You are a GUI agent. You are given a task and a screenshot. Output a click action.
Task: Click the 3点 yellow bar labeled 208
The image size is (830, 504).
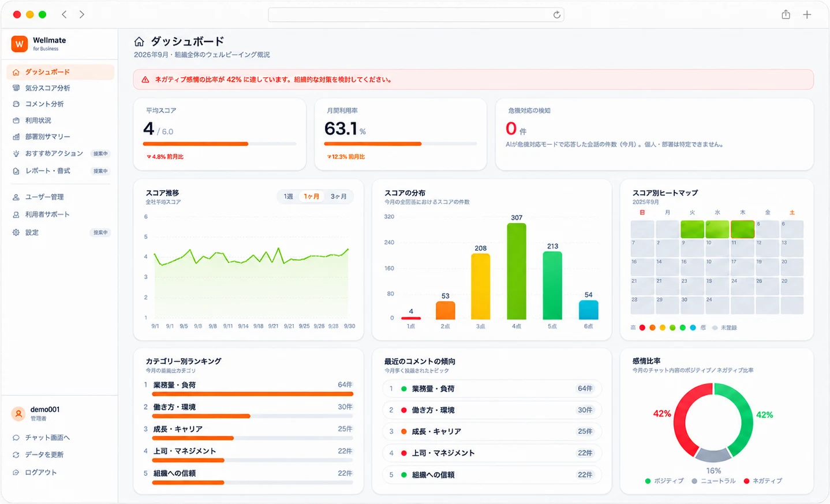point(481,287)
